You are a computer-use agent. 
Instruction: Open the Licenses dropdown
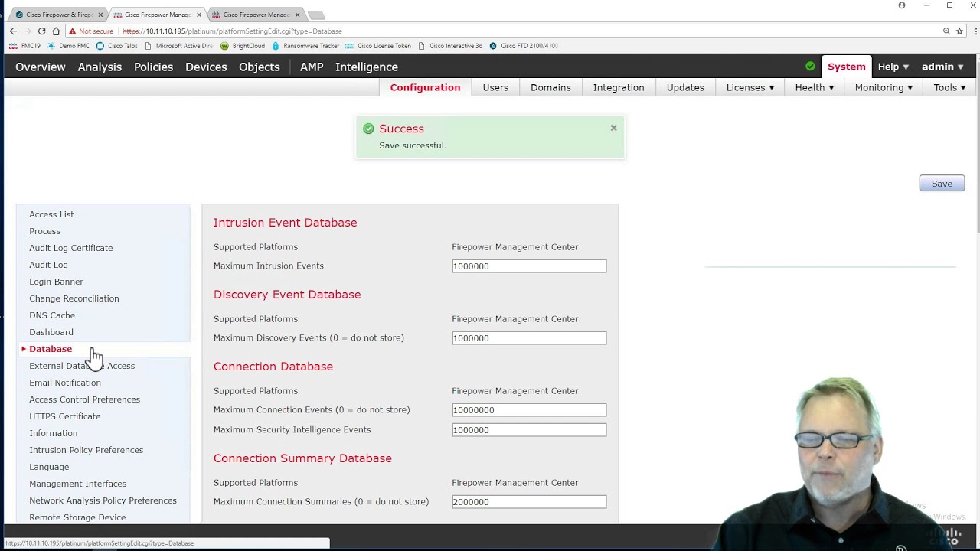[x=750, y=87]
